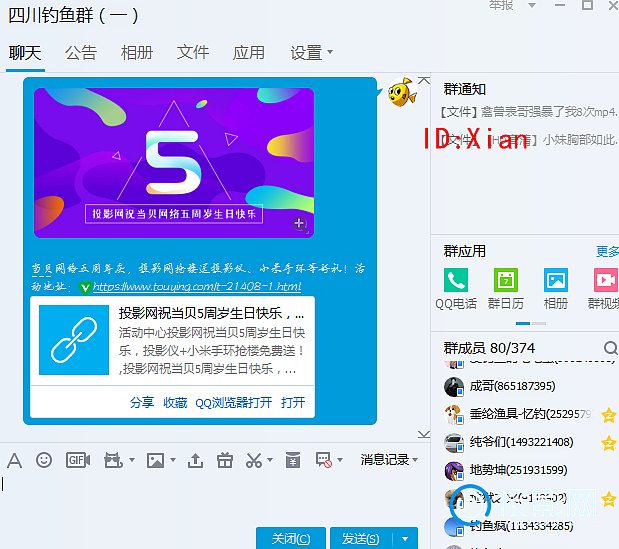Switch to the 公告 tab
Image resolution: width=619 pixels, height=549 pixels.
pyautogui.click(x=81, y=52)
